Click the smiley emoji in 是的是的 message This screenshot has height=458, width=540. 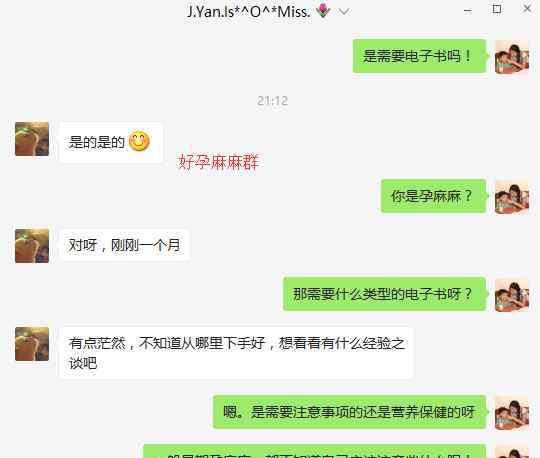point(139,141)
